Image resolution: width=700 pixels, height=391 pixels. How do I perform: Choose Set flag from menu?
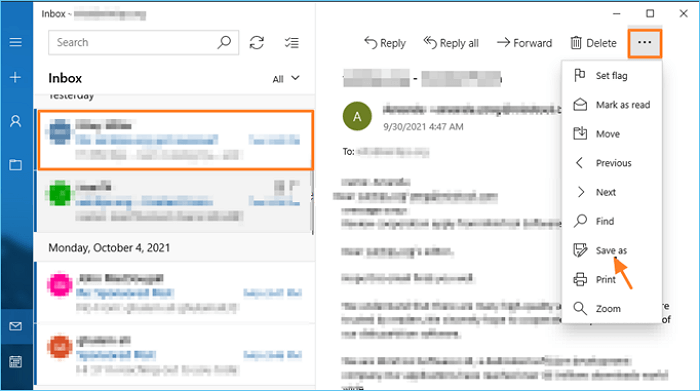[612, 75]
